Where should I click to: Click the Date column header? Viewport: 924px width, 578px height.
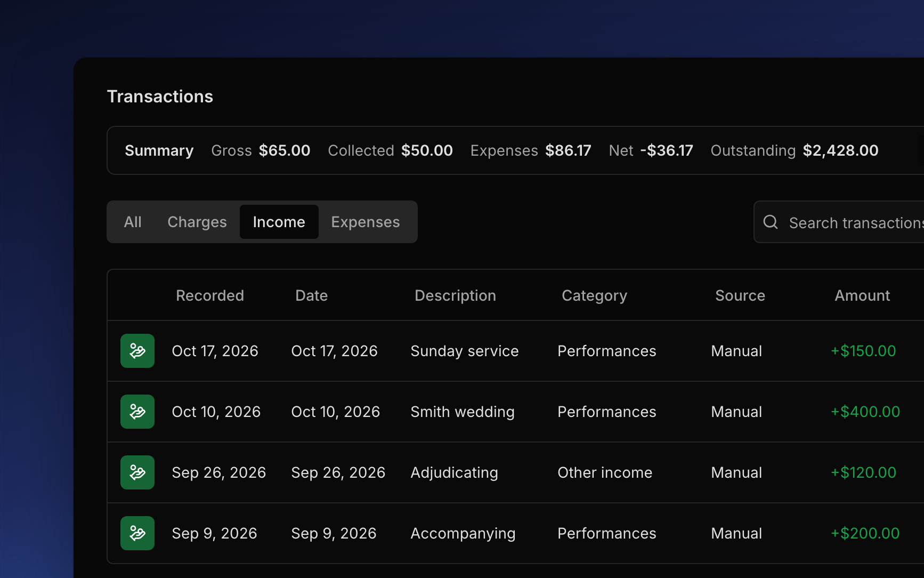point(312,295)
